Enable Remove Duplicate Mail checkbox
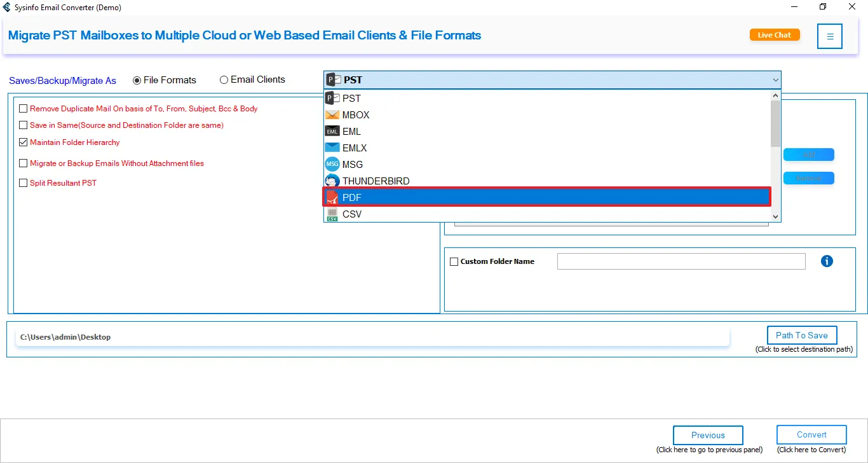The width and height of the screenshot is (868, 463). coord(24,109)
